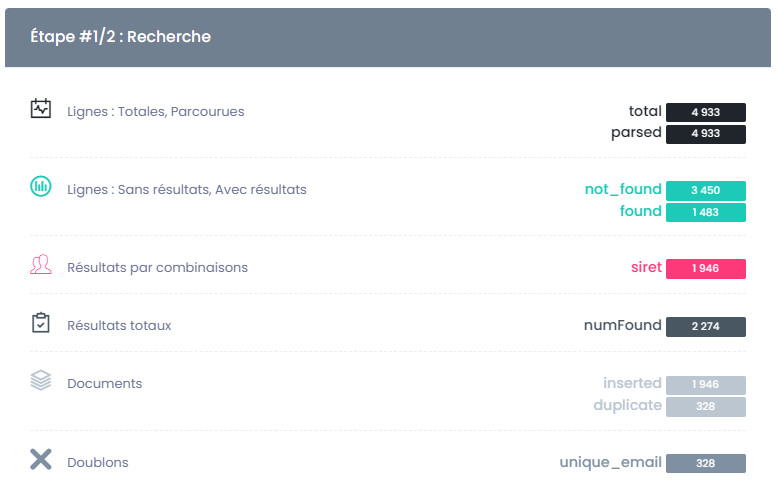Click the green bar chart circle icon
The height and width of the screenshot is (490, 779).
pyautogui.click(x=40, y=186)
